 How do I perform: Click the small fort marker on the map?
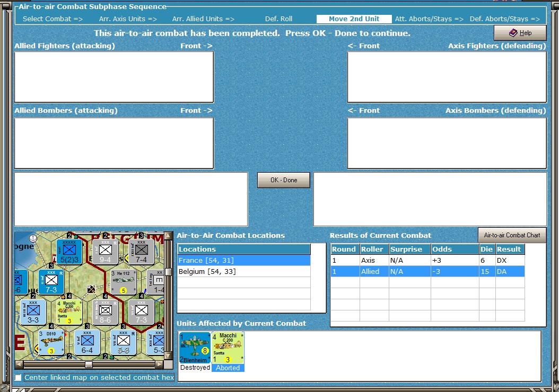point(91,289)
